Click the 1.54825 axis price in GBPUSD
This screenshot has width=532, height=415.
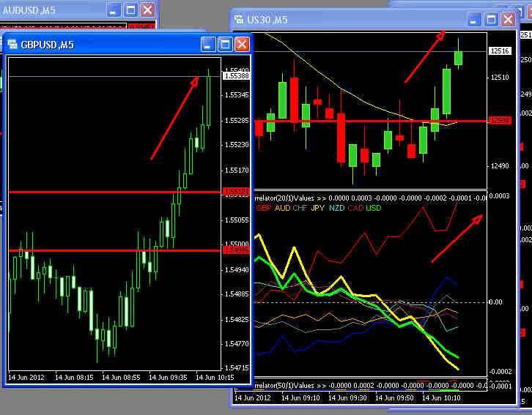(237, 319)
